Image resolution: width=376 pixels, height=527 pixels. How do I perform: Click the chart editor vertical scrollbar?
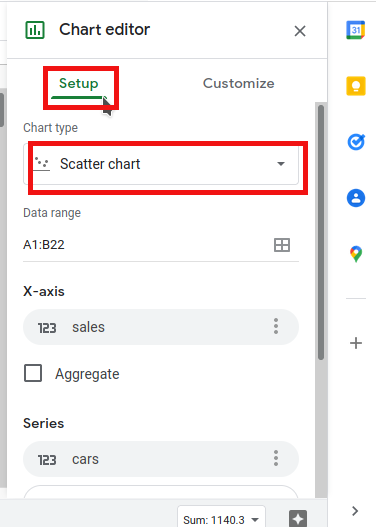point(321,232)
